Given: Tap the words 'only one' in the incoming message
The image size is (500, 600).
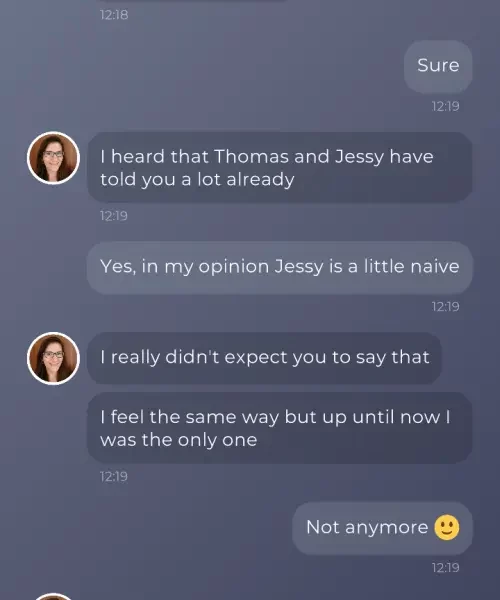Looking at the screenshot, I should coord(217,440).
